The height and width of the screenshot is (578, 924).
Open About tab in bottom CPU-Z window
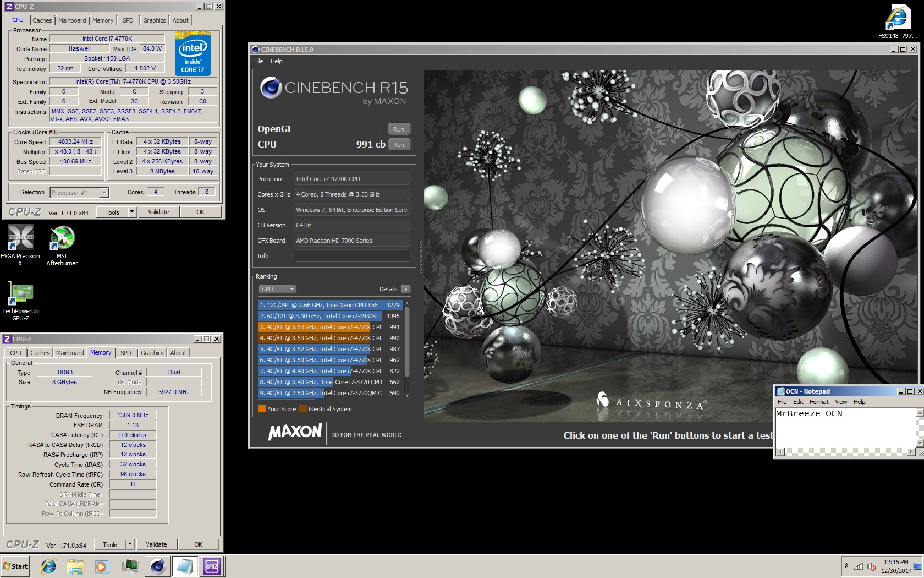(x=178, y=353)
